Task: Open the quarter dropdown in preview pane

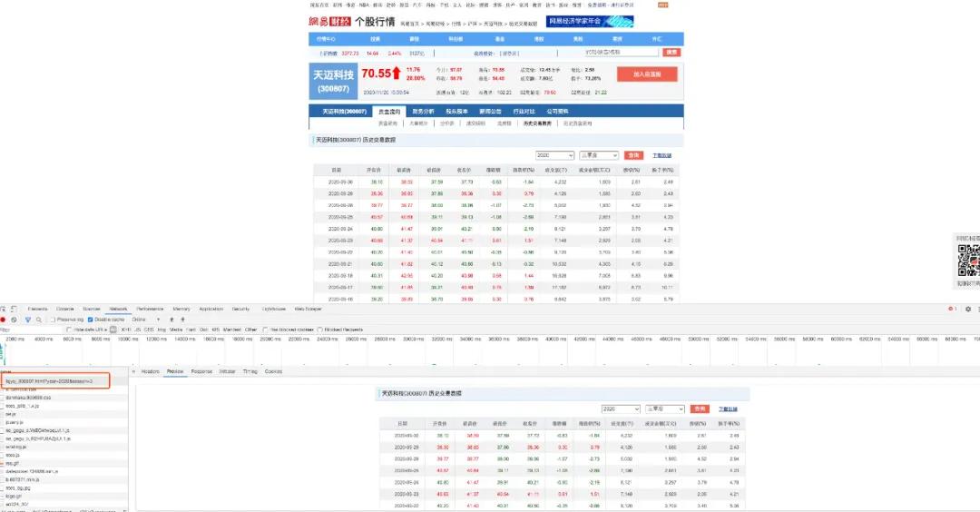Action: tap(665, 409)
